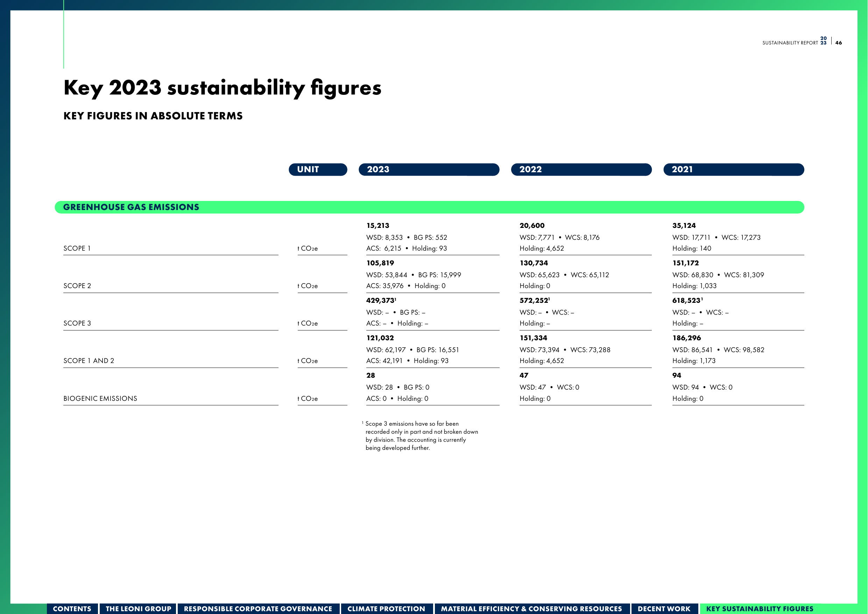This screenshot has width=868, height=614.
Task: Click the 2023 column header
Action: (x=429, y=169)
